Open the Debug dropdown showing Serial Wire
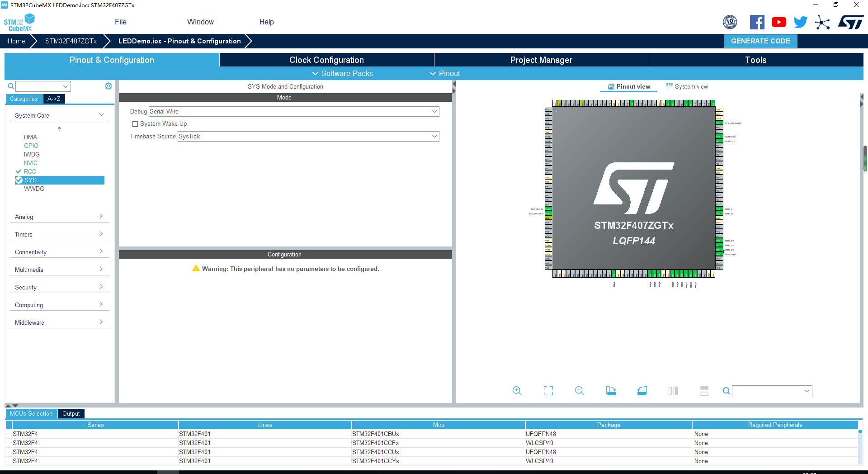Screen dimensions: 868x474 click(294, 112)
